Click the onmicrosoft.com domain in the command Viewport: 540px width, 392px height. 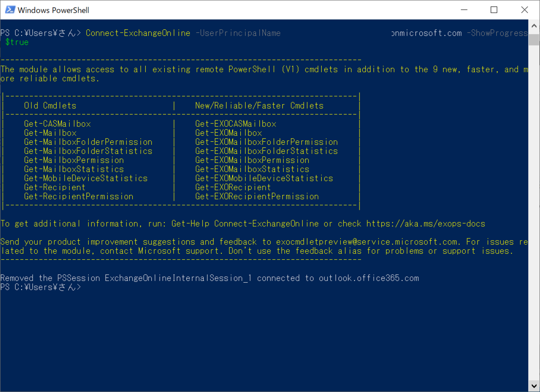[427, 33]
